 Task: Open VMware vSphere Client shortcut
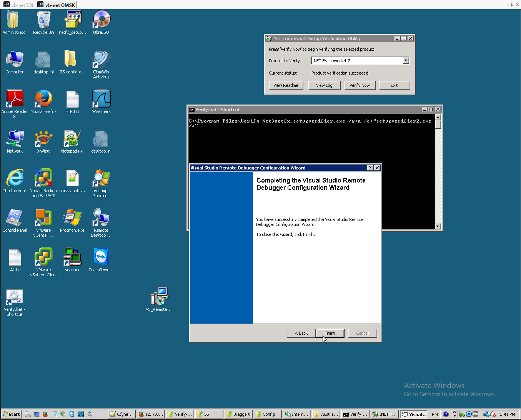point(43,262)
